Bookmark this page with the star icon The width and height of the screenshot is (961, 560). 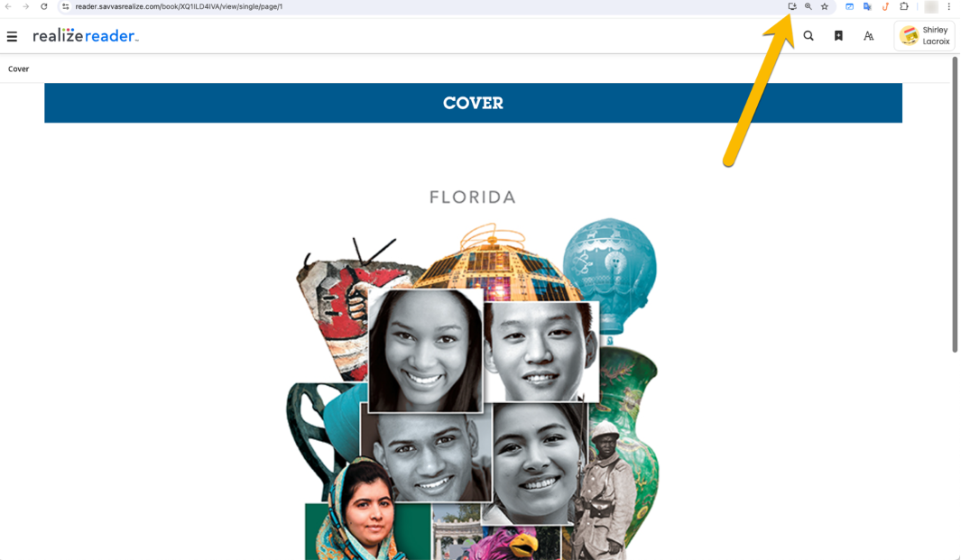(x=825, y=6)
